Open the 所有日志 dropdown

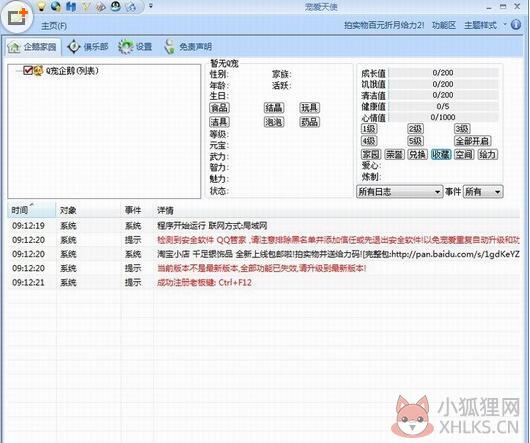coord(399,192)
